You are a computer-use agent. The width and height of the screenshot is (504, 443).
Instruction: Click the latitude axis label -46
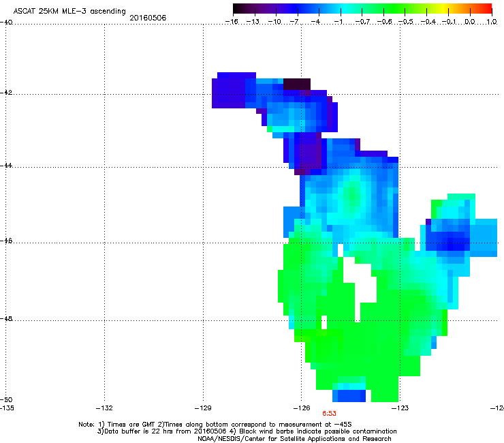pyautogui.click(x=6, y=241)
